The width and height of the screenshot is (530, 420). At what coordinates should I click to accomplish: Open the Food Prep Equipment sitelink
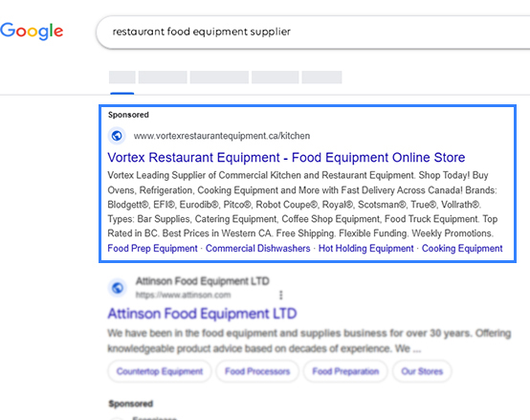(x=152, y=249)
